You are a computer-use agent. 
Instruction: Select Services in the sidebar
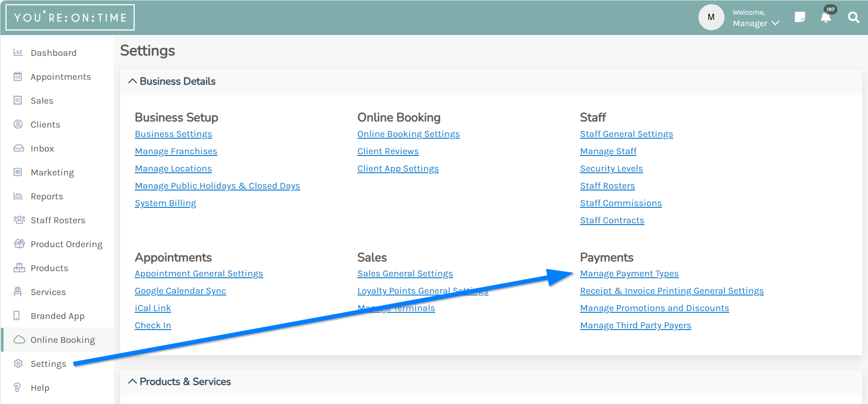[x=48, y=292]
